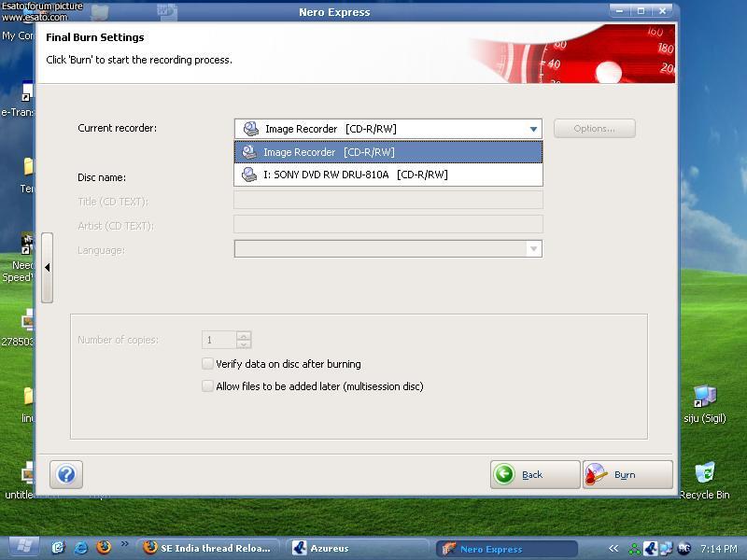Click the Number of copies spinner
Viewport: 747px width, 560px height.
pos(244,340)
